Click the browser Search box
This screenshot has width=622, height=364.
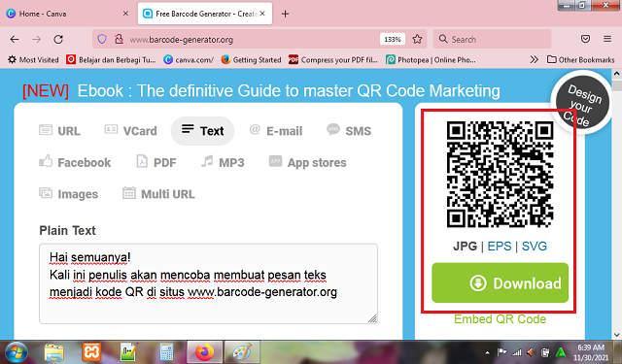point(492,39)
